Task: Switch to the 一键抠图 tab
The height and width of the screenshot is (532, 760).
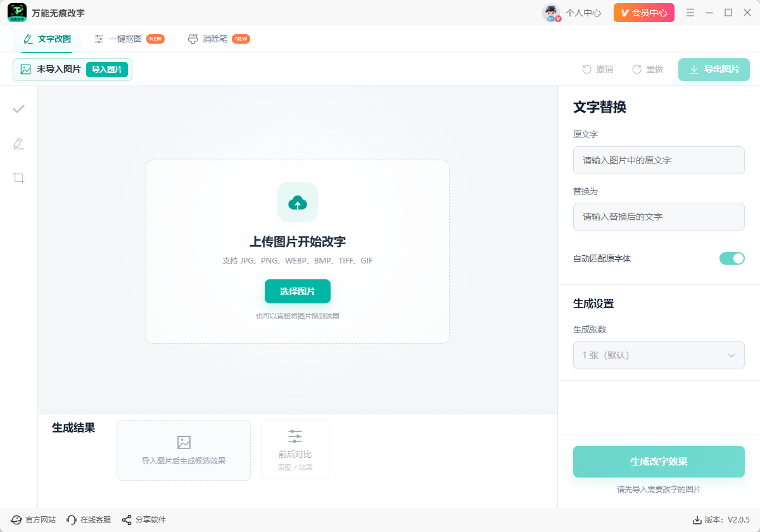Action: (x=129, y=39)
